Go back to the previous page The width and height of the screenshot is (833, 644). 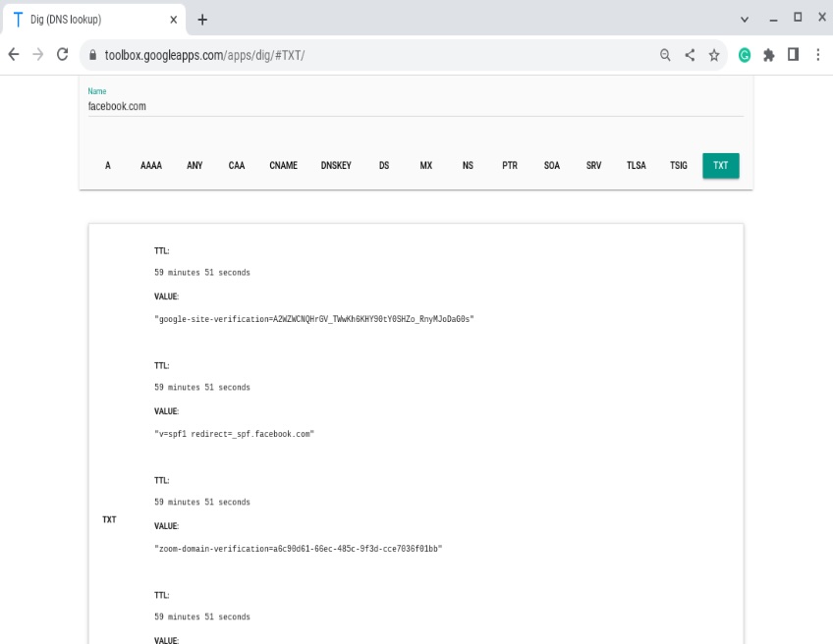14,55
